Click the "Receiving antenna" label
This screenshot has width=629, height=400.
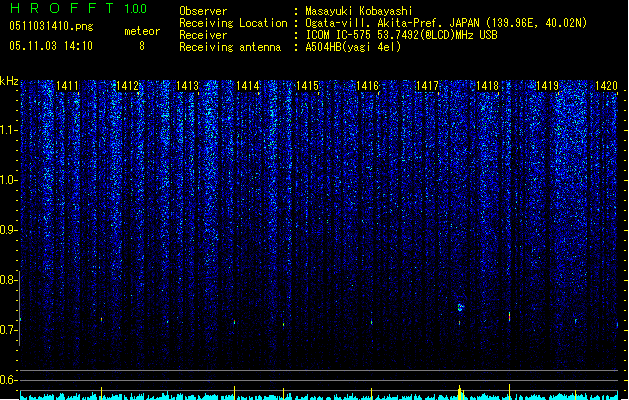tap(230, 47)
